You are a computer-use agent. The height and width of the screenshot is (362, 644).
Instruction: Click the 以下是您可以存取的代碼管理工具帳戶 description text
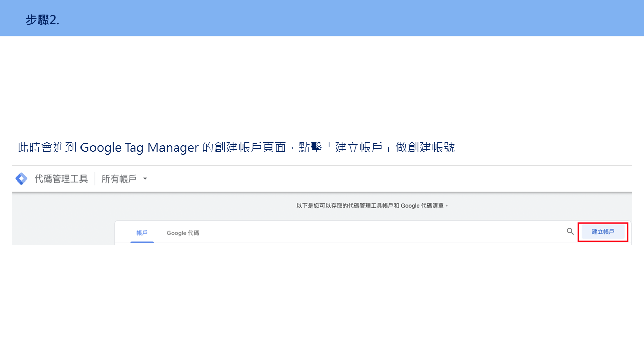(x=372, y=206)
